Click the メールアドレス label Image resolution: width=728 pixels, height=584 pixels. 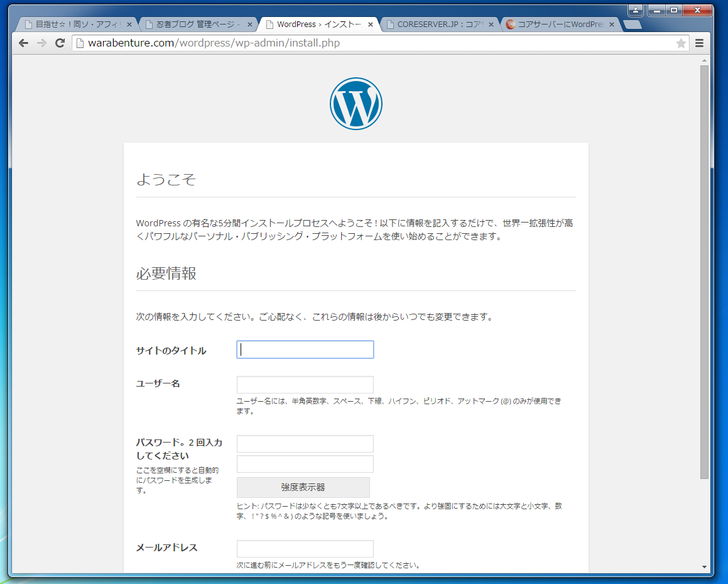pyautogui.click(x=166, y=548)
